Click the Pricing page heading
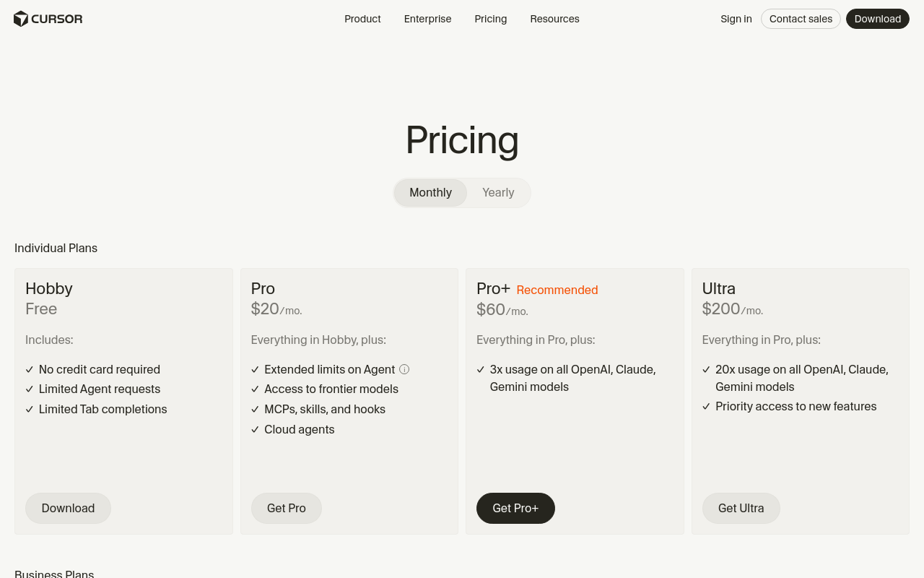This screenshot has width=924, height=578. pos(462,142)
